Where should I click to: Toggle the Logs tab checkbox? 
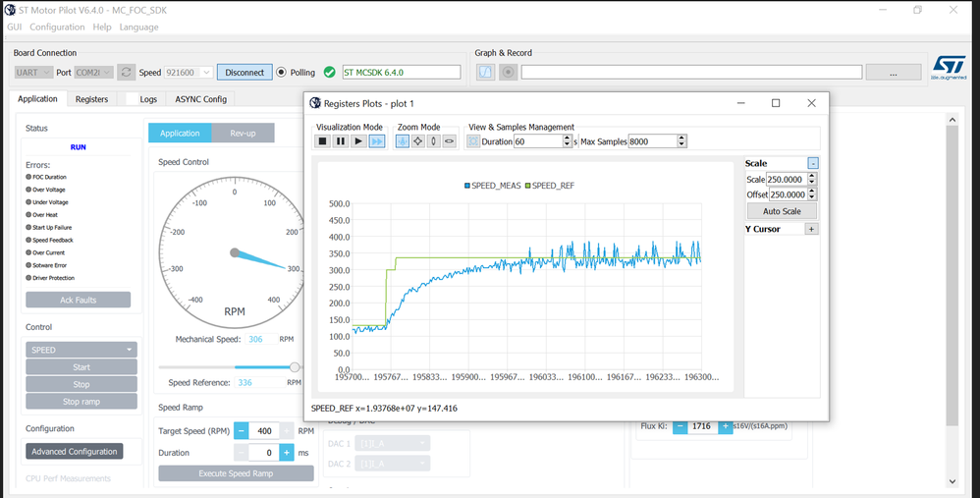point(132,99)
